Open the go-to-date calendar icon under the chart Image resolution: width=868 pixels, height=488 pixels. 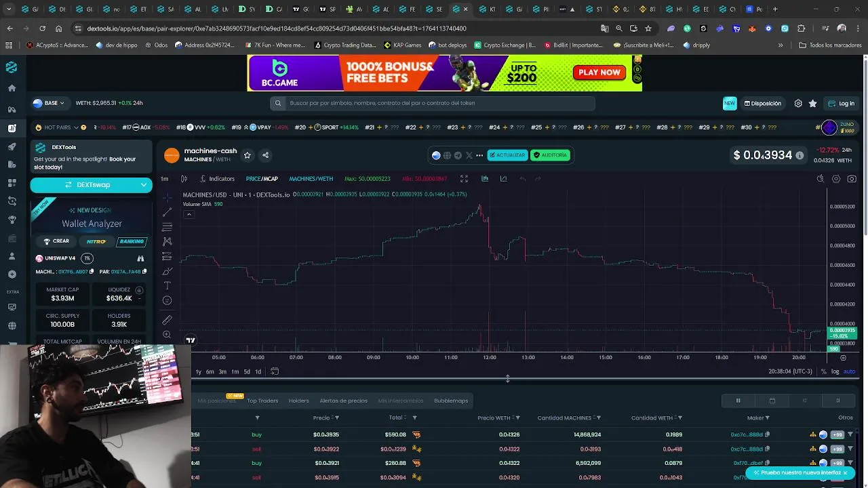click(x=275, y=371)
